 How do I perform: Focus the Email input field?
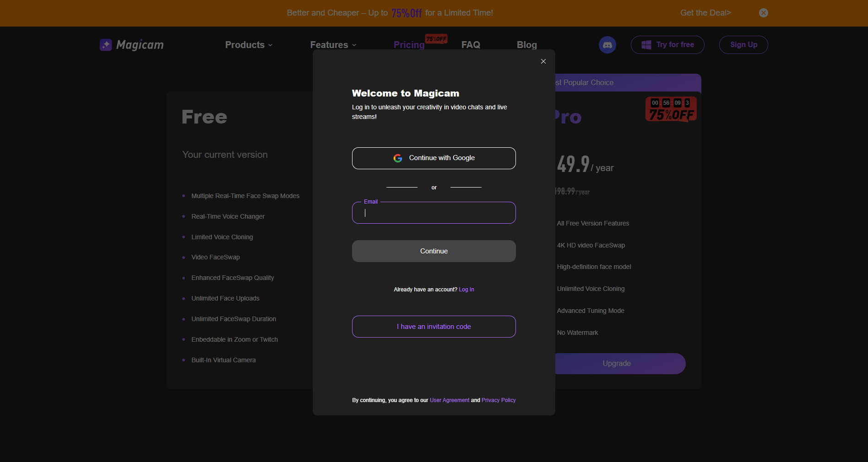click(x=434, y=213)
